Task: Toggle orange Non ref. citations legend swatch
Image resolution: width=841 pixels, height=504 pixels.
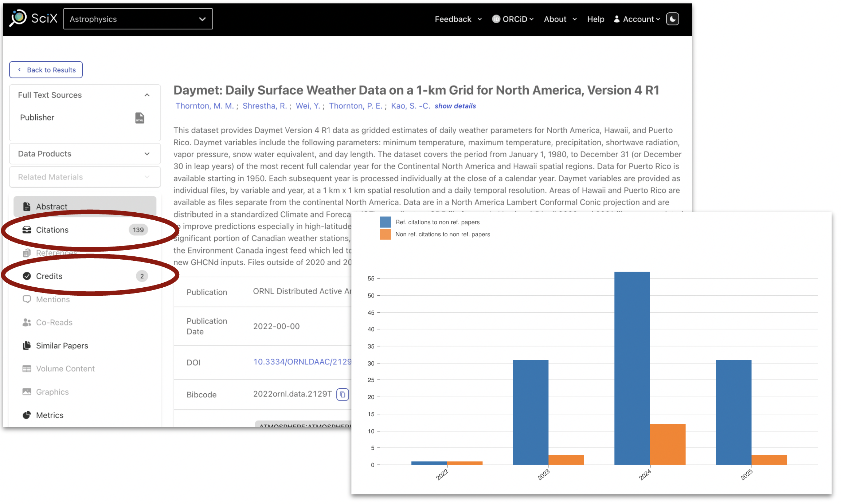Action: click(385, 234)
